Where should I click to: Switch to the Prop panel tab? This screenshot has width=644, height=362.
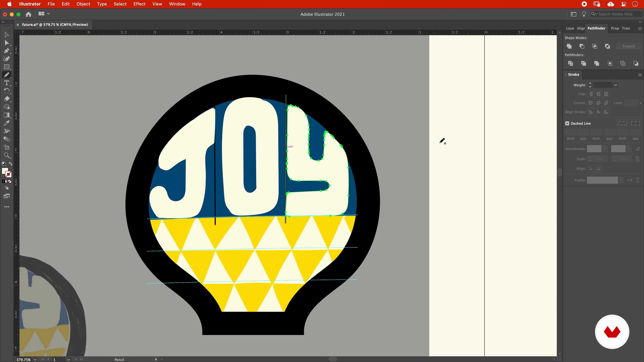pos(615,28)
